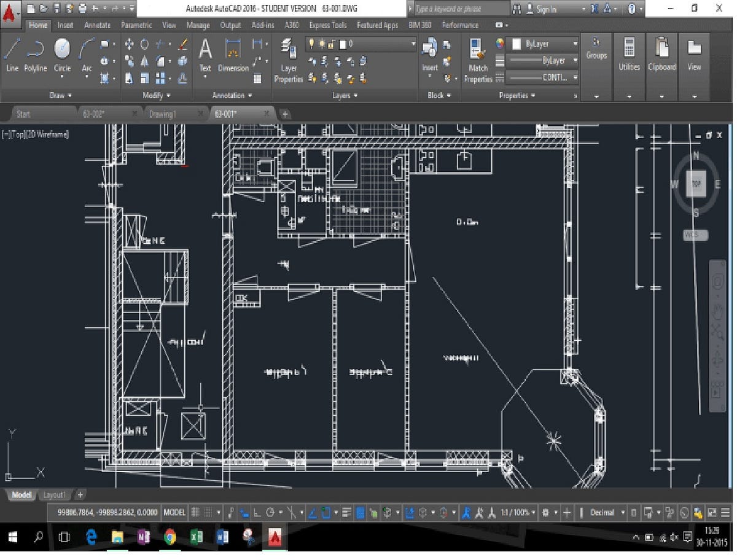The height and width of the screenshot is (560, 737).
Task: Toggle grid display in the status bar
Action: (x=195, y=513)
